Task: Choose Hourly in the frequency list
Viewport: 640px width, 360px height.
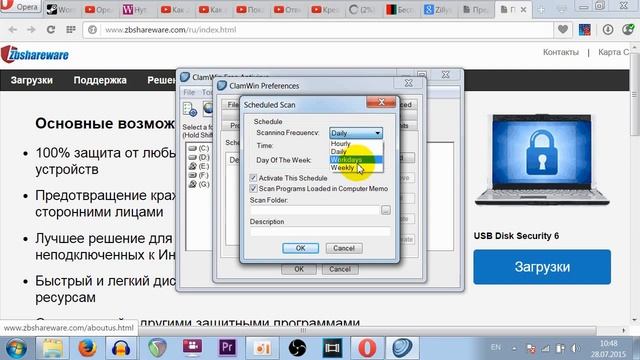Action: pyautogui.click(x=356, y=144)
